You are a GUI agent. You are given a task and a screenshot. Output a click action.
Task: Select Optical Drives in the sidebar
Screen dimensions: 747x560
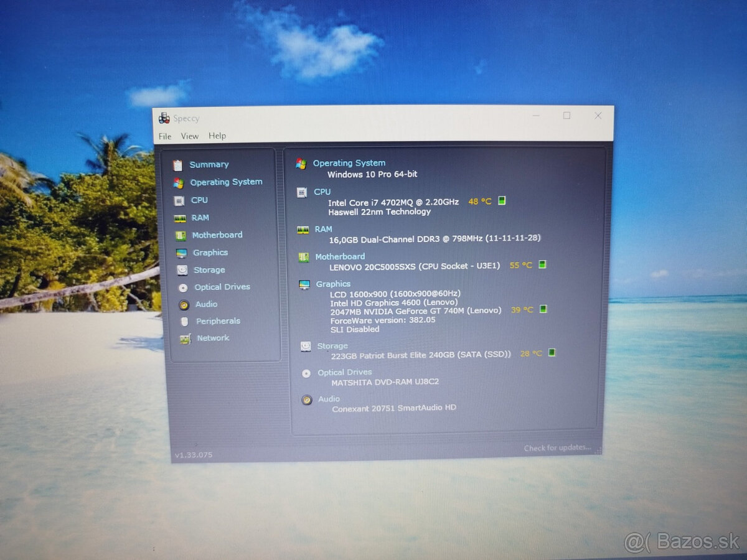point(182,287)
